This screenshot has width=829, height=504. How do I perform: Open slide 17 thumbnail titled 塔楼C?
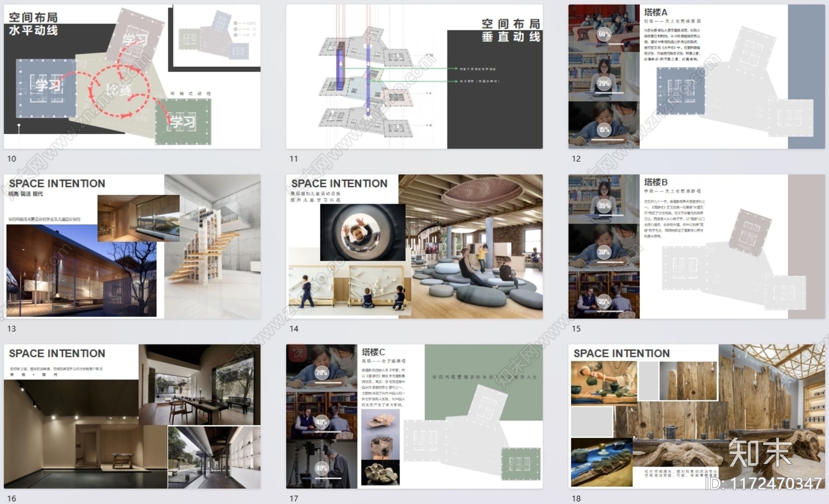point(414,416)
